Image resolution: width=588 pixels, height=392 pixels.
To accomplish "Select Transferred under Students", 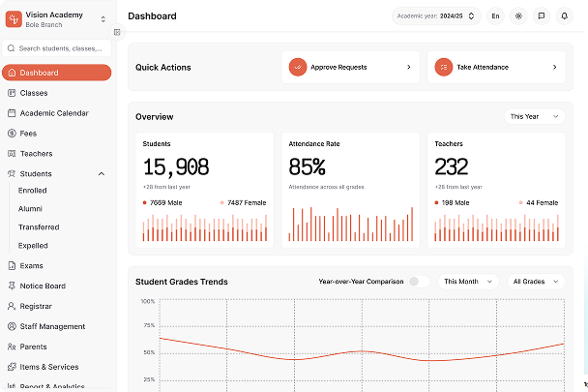I will coord(39,227).
